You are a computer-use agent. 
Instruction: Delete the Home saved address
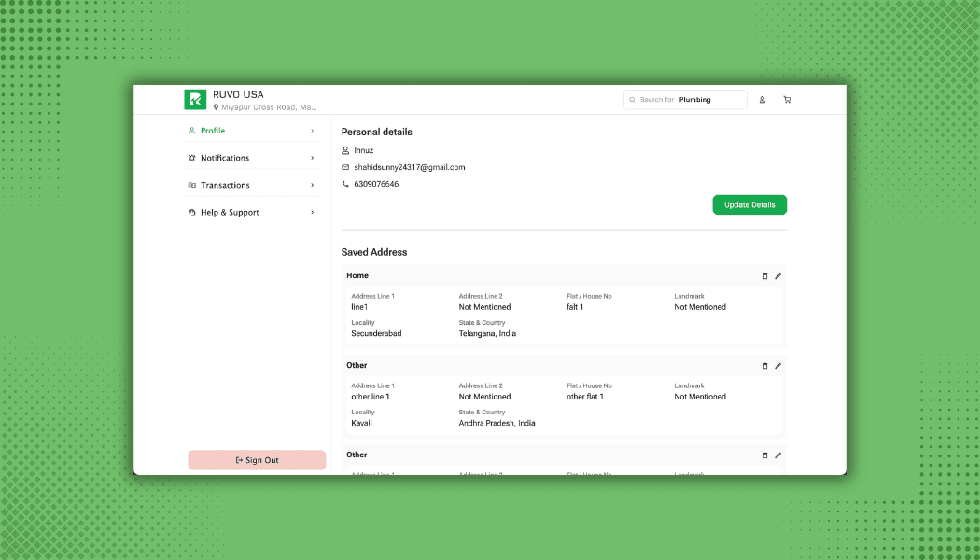click(765, 276)
